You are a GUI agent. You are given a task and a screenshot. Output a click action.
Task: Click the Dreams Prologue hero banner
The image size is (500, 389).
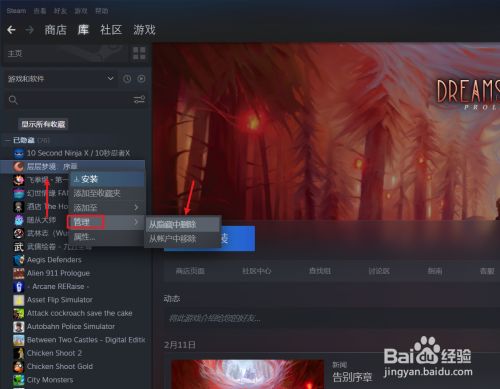327,132
